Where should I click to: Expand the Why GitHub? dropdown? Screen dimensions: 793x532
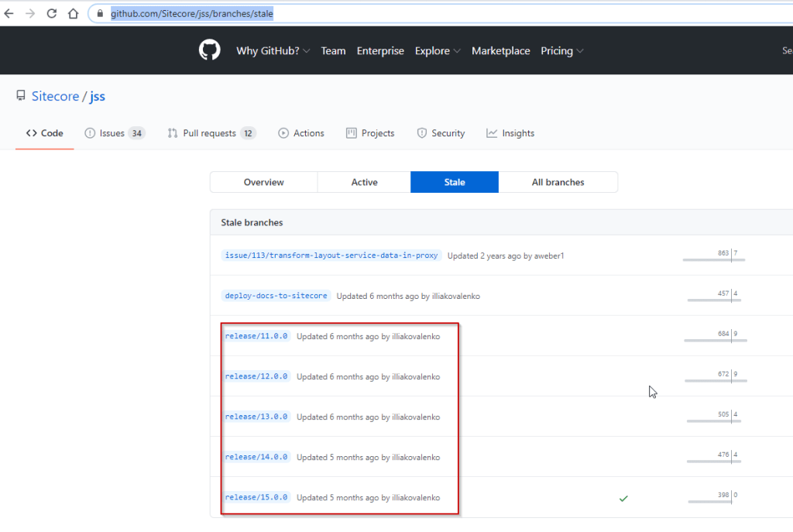273,51
